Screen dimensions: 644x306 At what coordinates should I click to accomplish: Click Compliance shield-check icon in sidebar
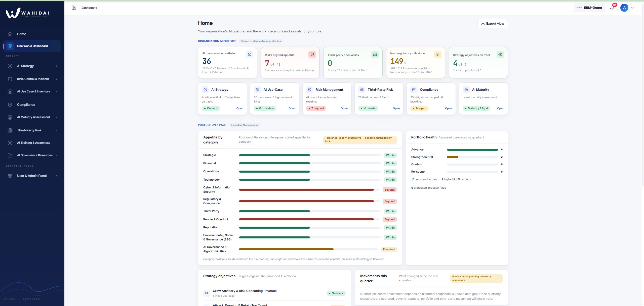tap(10, 105)
